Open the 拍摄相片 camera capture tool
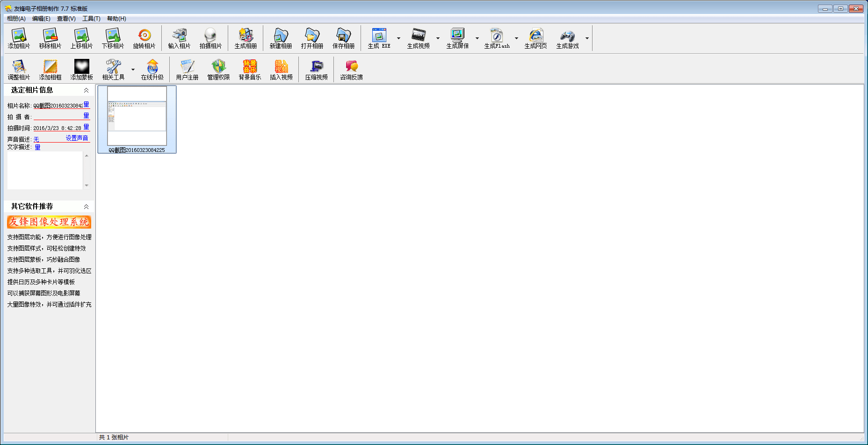The height and width of the screenshot is (445, 868). [210, 38]
